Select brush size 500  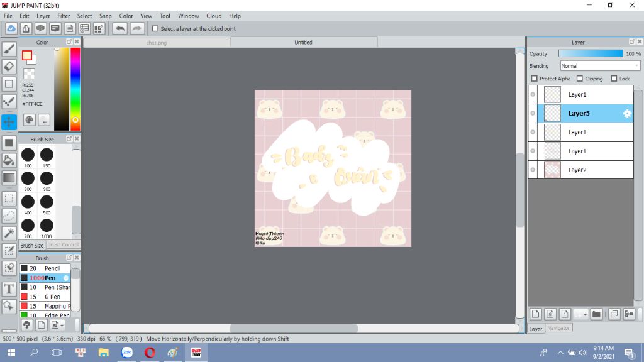click(x=47, y=205)
